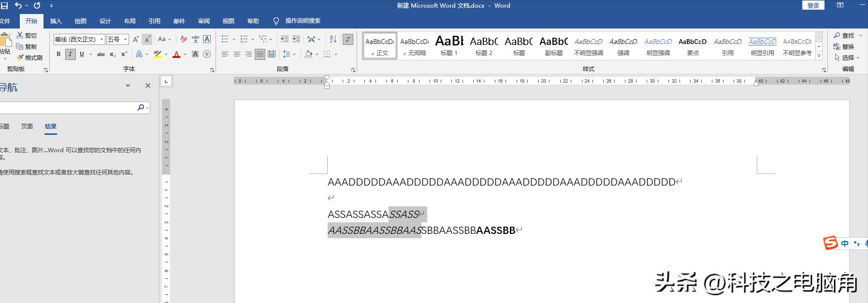The height and width of the screenshot is (303, 868).
Task: Toggle subscript formatting
Action: pyautogui.click(x=113, y=54)
